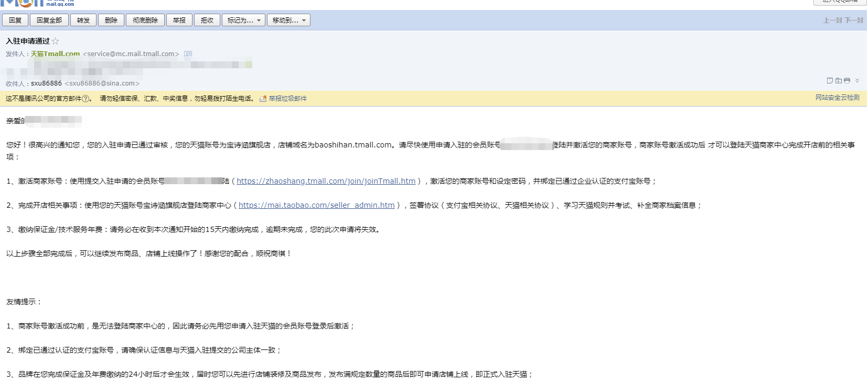Click 举报垃圾邮件 link
Image resolution: width=868 pixels, height=392 pixels.
click(x=288, y=99)
